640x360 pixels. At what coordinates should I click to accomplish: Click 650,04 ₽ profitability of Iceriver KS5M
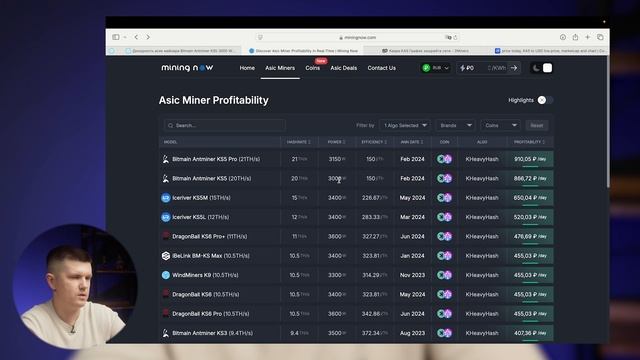coord(530,198)
